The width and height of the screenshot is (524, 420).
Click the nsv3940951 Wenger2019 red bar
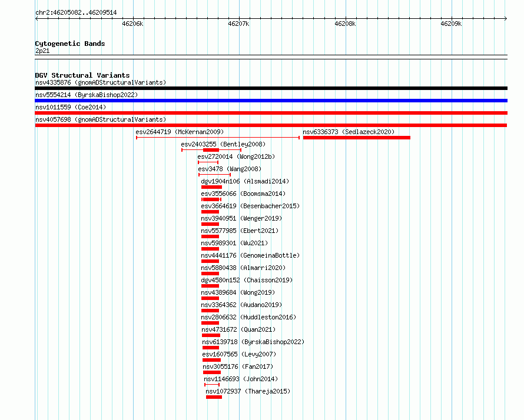pos(210,224)
